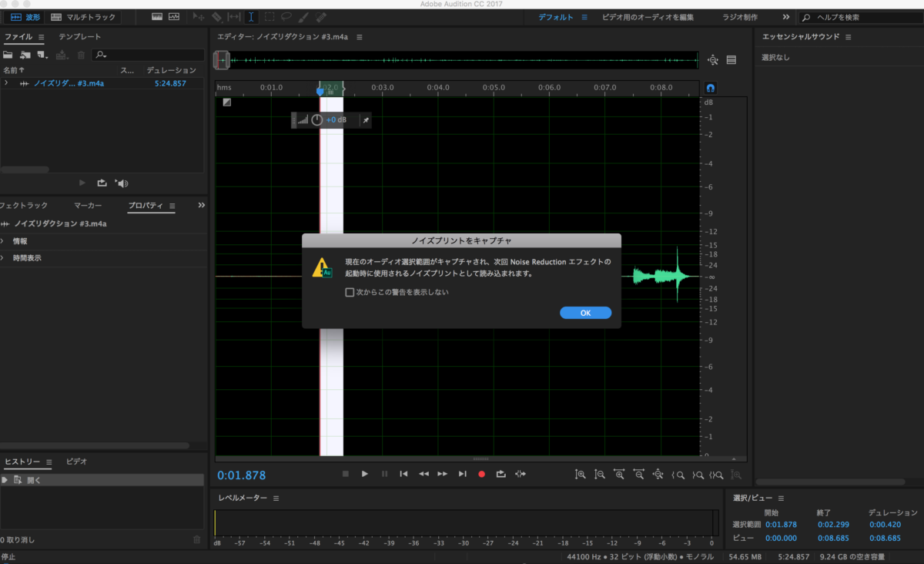Screen dimensions: 924x564
Task: Click Zoom In Time icon
Action: pyautogui.click(x=619, y=475)
